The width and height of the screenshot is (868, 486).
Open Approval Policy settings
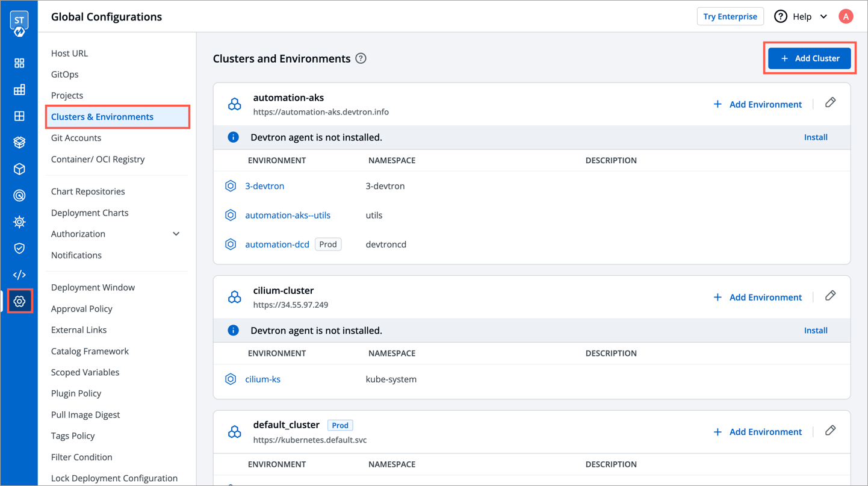point(82,308)
